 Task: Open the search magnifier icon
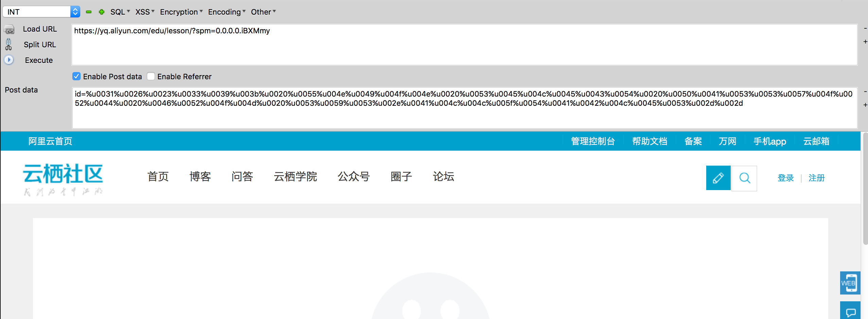pyautogui.click(x=744, y=178)
